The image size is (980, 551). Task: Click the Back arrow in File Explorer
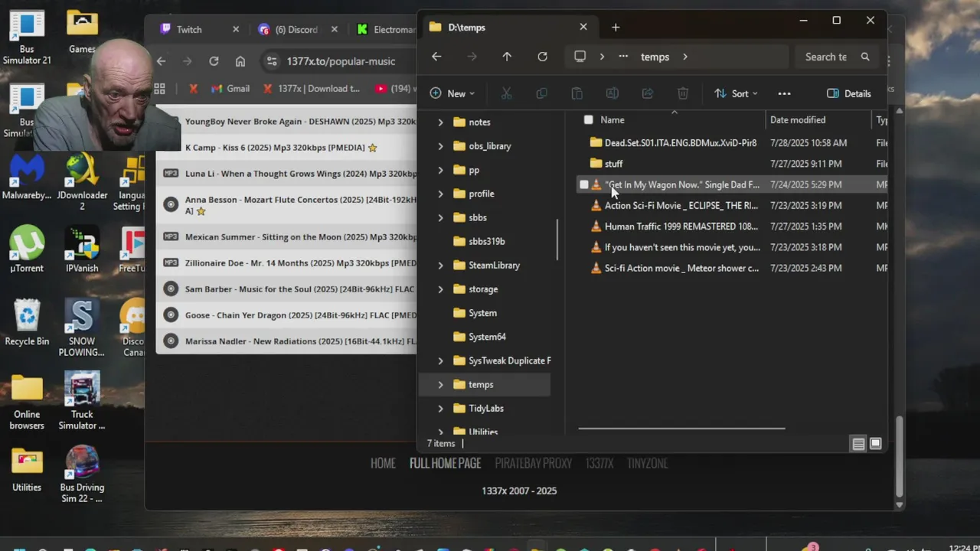[x=436, y=57]
